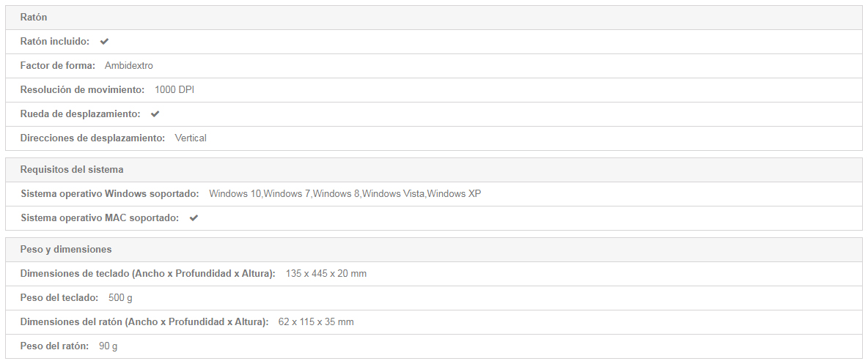Click the 90 g mouse weight value
The image size is (868, 361).
pyautogui.click(x=108, y=346)
